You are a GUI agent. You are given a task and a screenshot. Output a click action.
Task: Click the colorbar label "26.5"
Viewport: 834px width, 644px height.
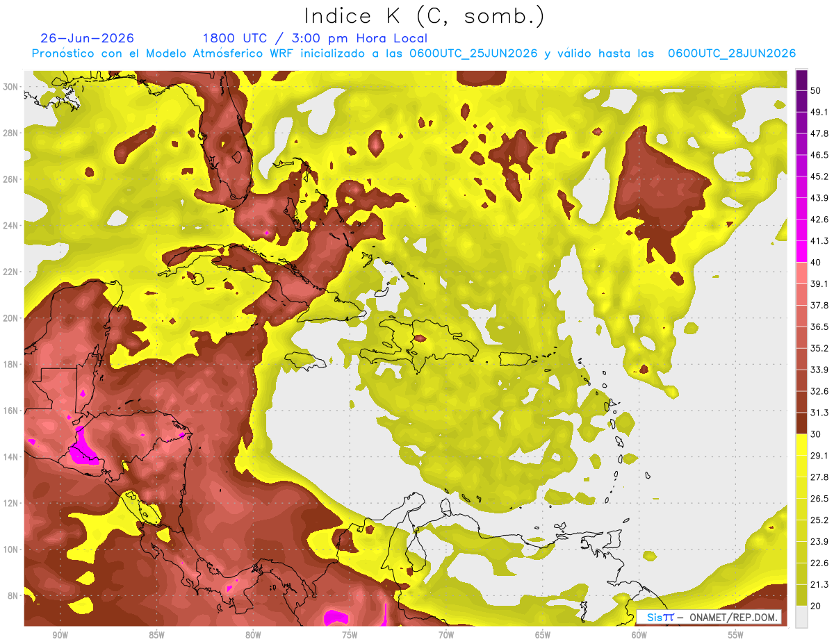pos(819,498)
